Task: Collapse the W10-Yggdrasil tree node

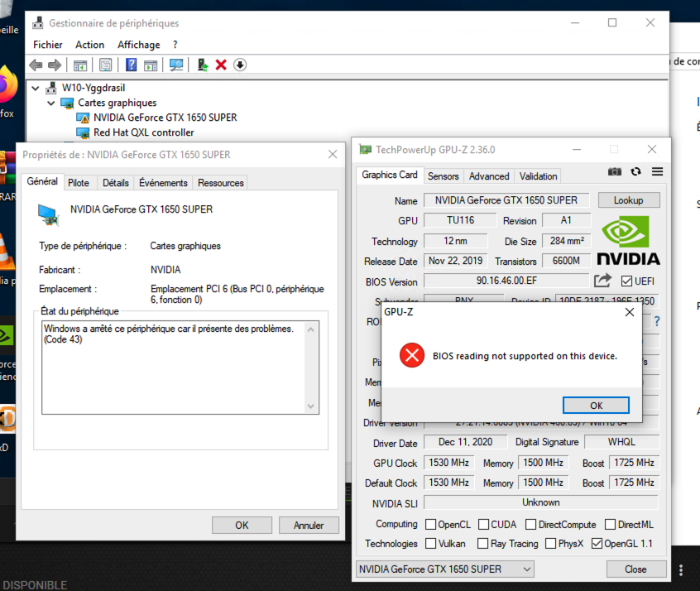Action: [36, 88]
